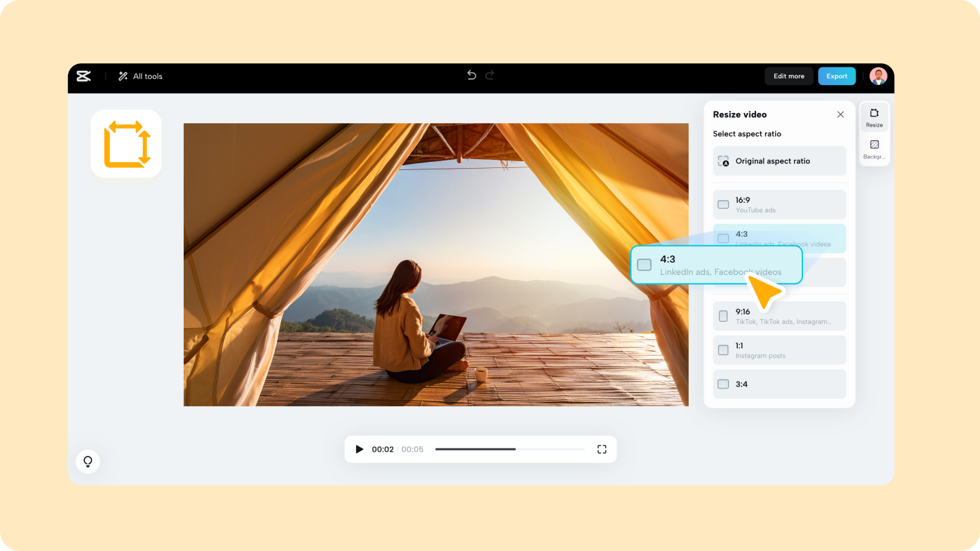Click the 'Resize video' heading
Screen dimensions: 980x551
pos(740,114)
